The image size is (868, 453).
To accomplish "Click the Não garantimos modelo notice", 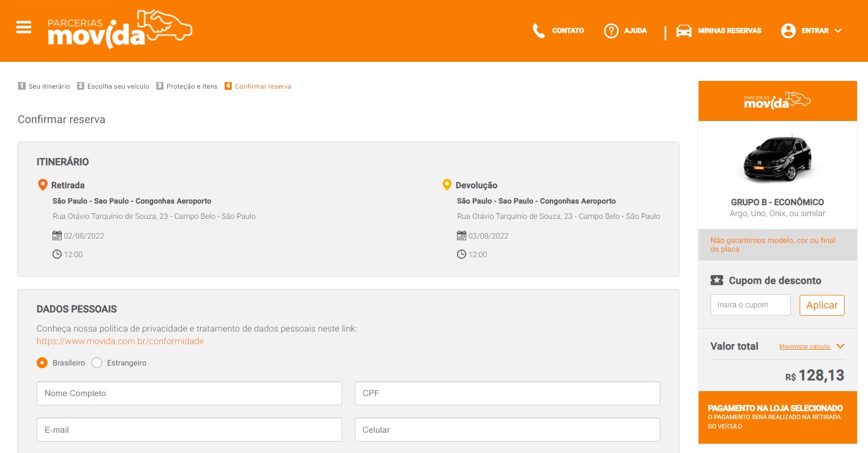I will click(773, 245).
